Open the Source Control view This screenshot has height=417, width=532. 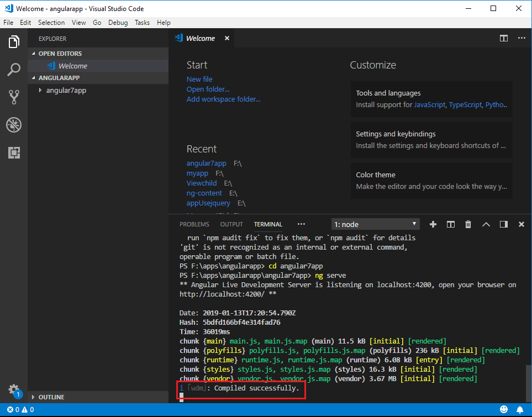(14, 97)
